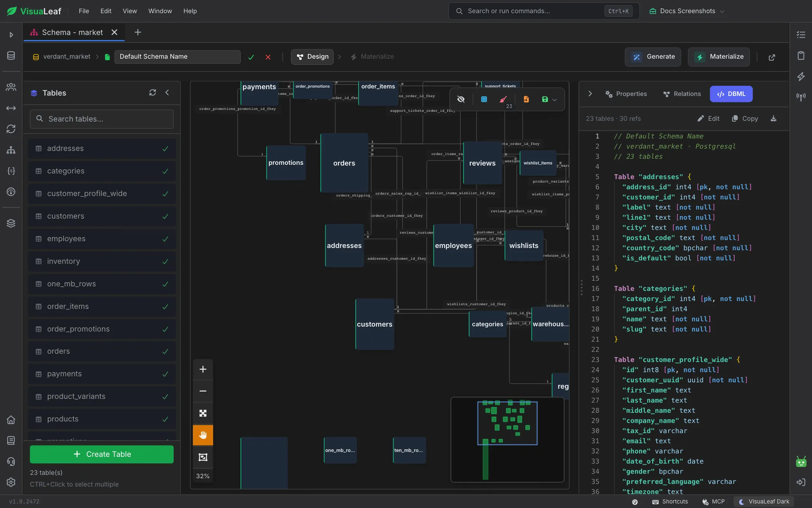Hide relations with eye-slash icon
Viewport: 812px width, 508px height.
[461, 99]
